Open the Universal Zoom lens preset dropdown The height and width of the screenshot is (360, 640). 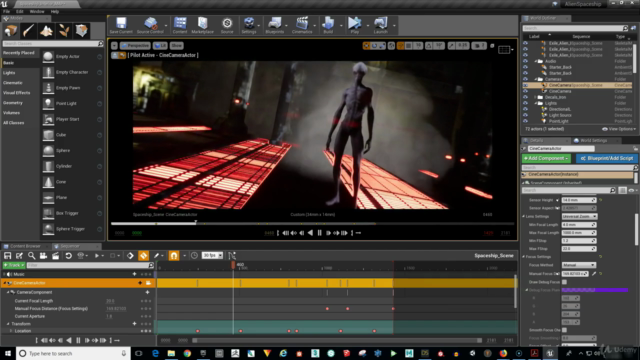pos(579,216)
